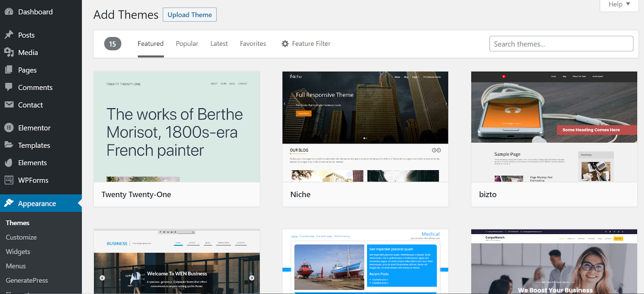Click the Niche theme name
The height and width of the screenshot is (294, 644).
[x=300, y=195]
